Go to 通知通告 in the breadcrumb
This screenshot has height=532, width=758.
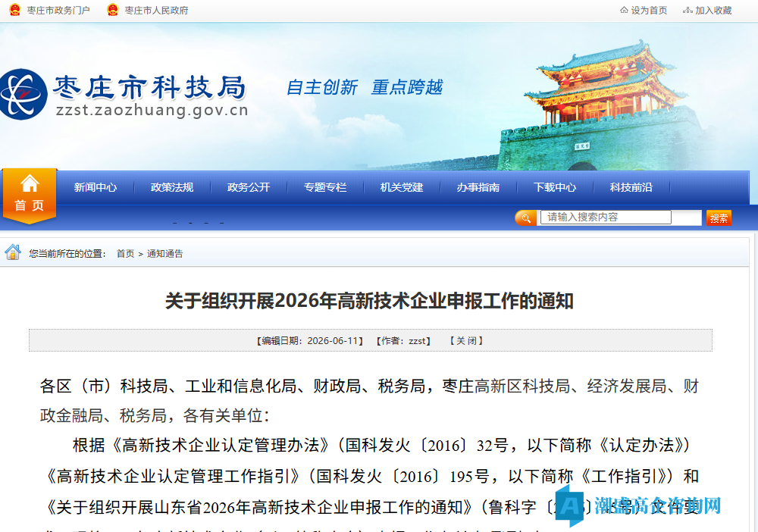click(164, 254)
